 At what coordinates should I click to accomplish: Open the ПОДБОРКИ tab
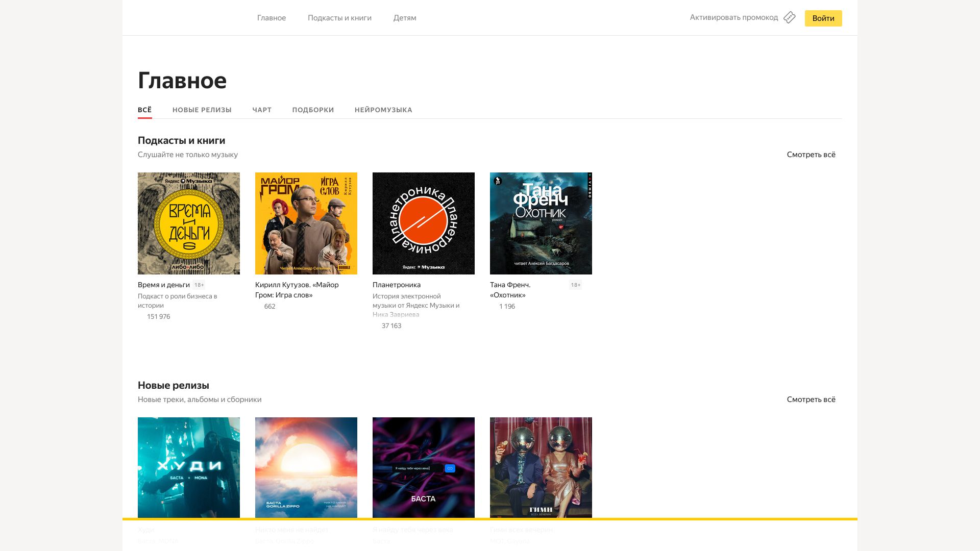(313, 110)
